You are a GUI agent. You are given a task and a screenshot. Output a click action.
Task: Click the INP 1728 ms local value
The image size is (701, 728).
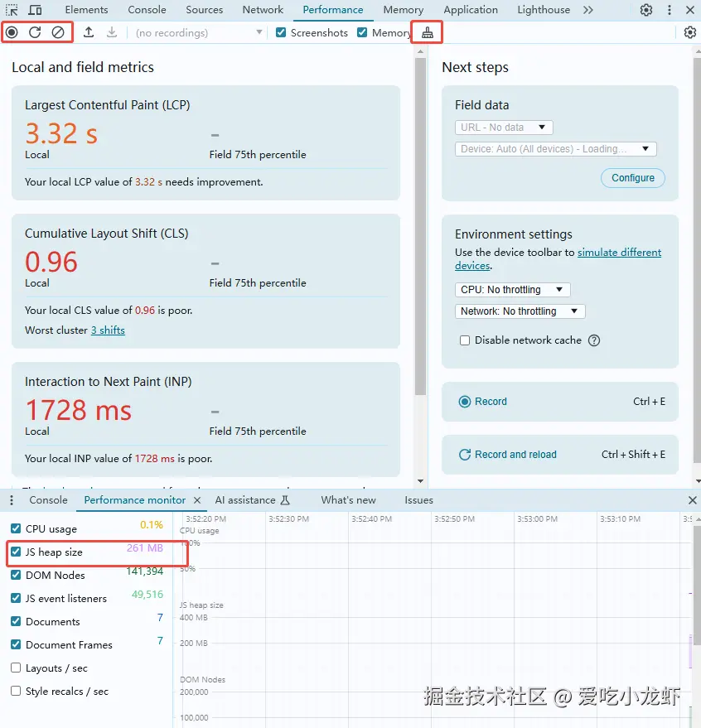(79, 410)
